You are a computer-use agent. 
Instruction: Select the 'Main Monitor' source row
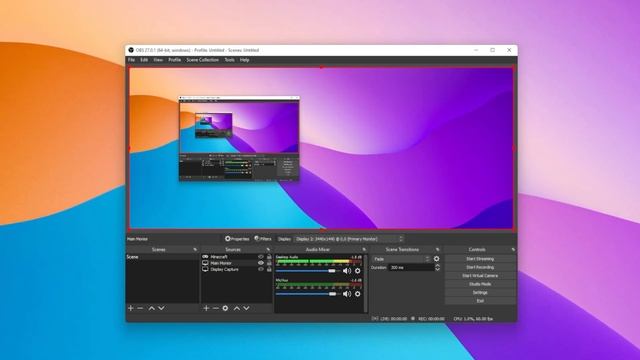pyautogui.click(x=237, y=263)
